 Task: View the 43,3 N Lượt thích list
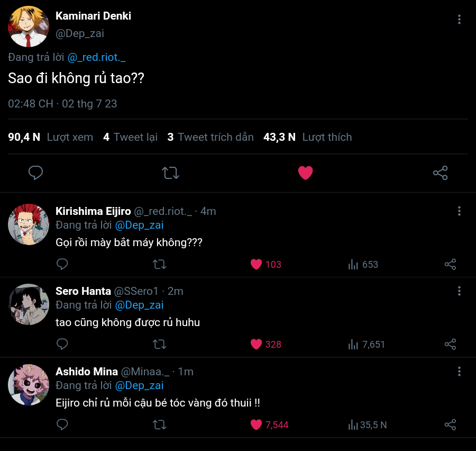tap(307, 137)
